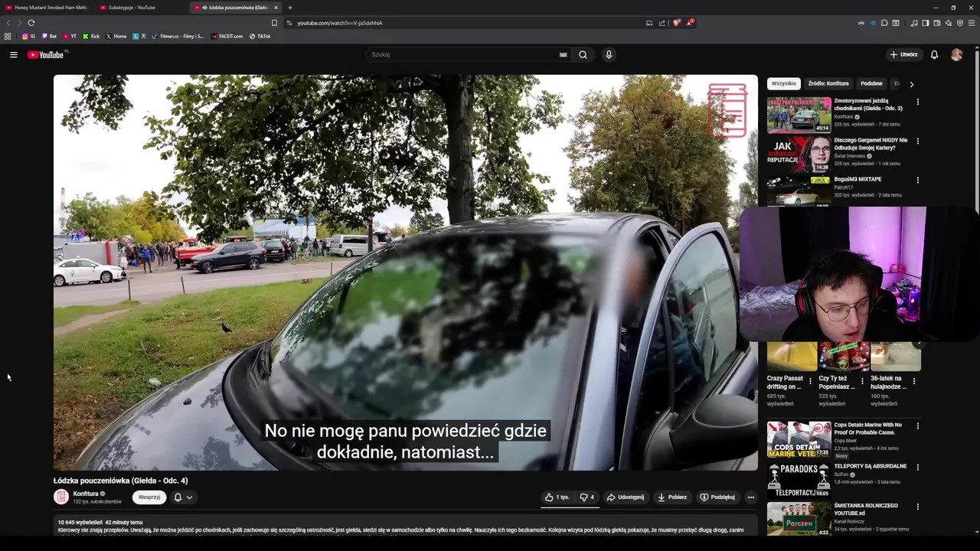Share this page via the address bar icon
This screenshot has height=551, width=980.
tap(662, 23)
